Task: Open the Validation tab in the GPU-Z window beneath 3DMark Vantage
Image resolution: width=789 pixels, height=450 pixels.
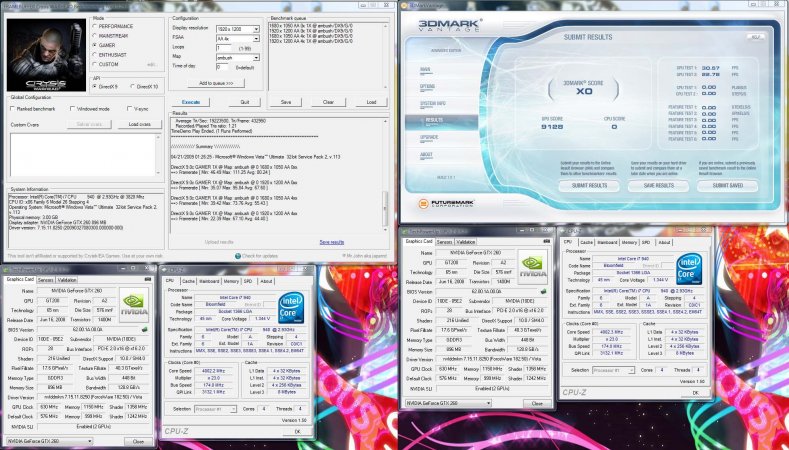Action: (x=466, y=242)
